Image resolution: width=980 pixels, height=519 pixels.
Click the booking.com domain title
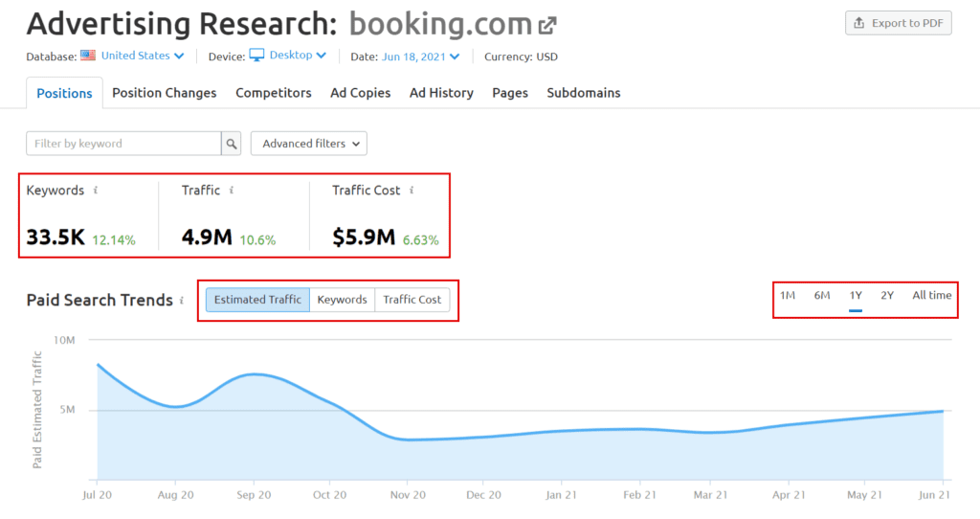point(440,24)
